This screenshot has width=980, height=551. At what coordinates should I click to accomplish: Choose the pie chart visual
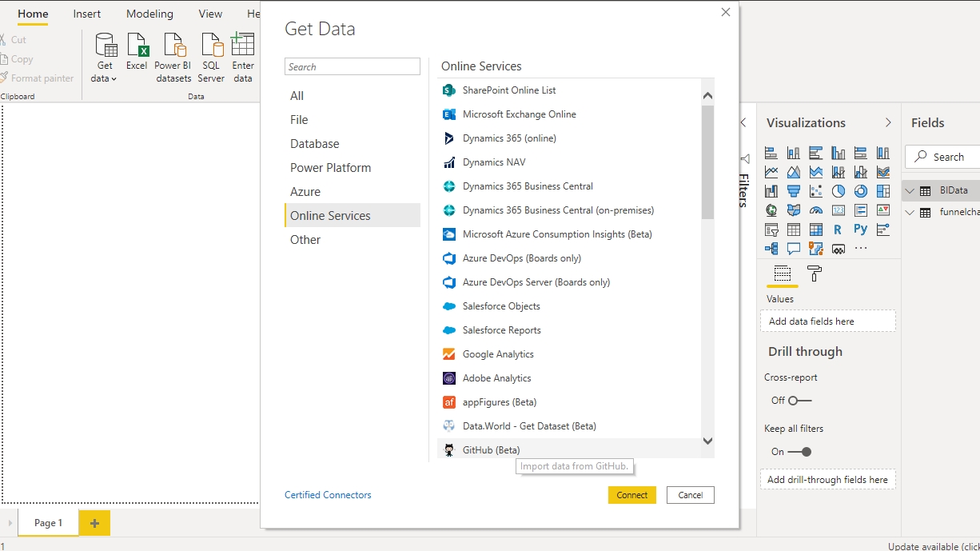[x=839, y=191]
